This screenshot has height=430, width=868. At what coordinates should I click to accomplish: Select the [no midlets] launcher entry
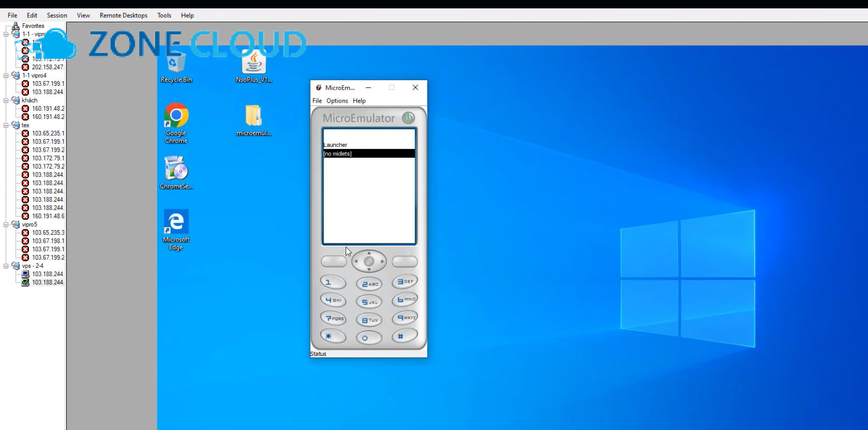(x=368, y=154)
